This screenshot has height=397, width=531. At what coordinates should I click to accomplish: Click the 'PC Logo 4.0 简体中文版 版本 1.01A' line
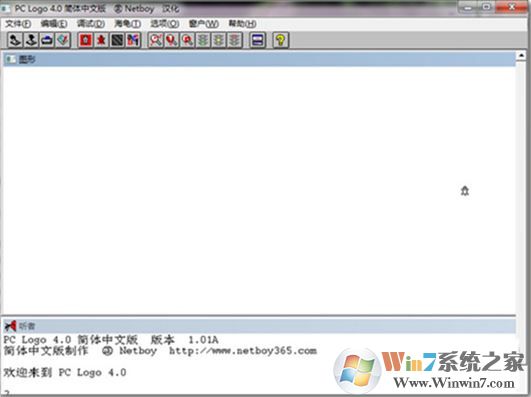(x=111, y=339)
